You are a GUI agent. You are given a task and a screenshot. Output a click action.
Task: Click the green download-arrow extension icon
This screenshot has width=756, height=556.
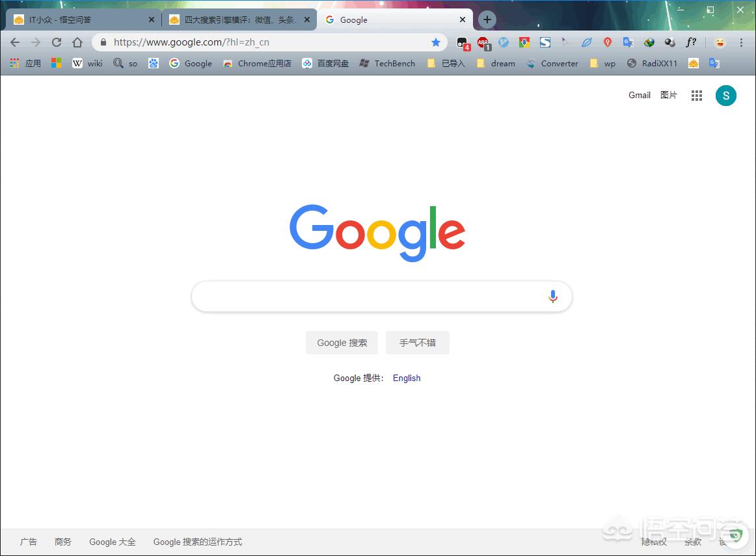[524, 42]
